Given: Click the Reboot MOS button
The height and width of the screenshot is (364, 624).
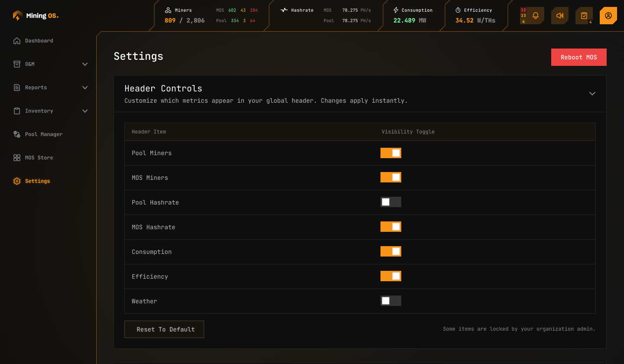Looking at the screenshot, I should (578, 57).
